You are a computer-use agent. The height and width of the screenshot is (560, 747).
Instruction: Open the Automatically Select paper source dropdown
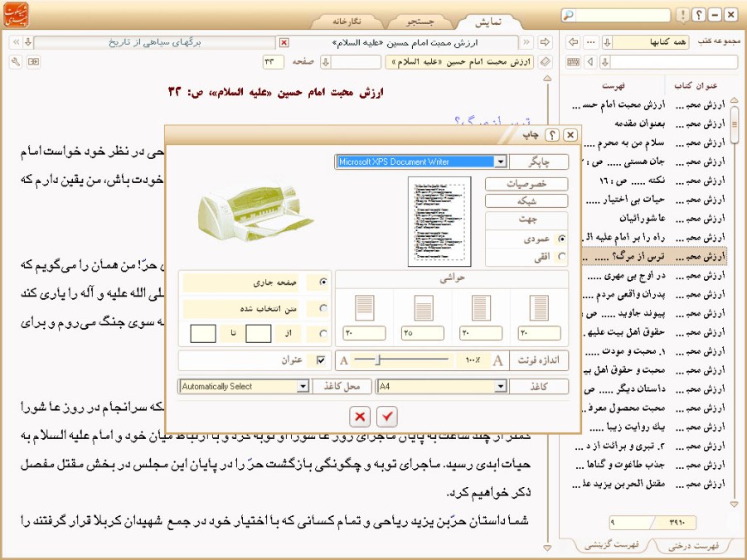click(303, 386)
